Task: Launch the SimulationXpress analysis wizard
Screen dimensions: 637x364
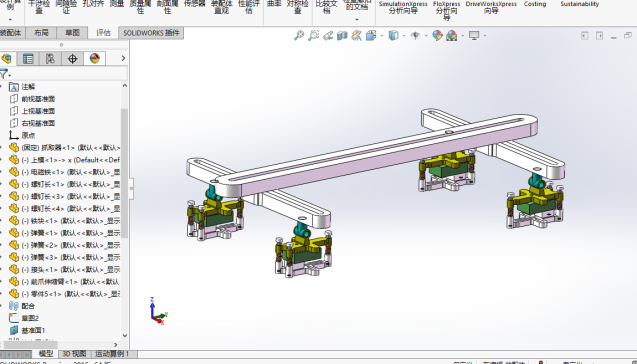Action: (403, 7)
